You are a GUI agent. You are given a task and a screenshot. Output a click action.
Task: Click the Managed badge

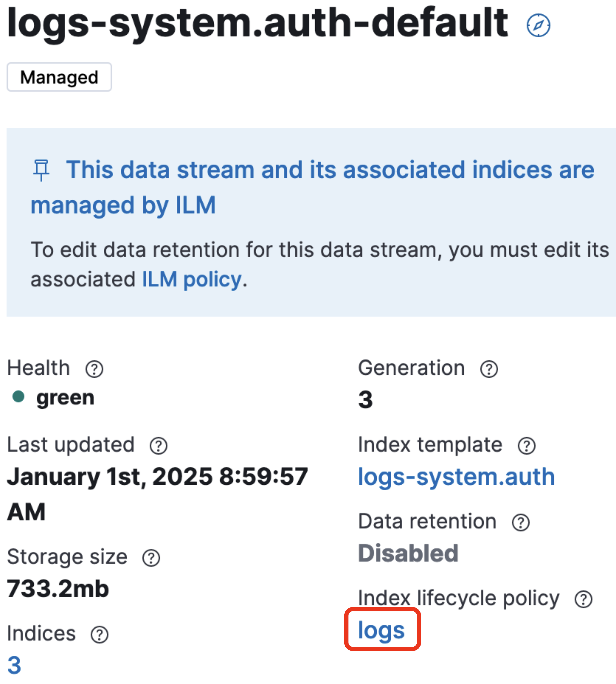59,77
